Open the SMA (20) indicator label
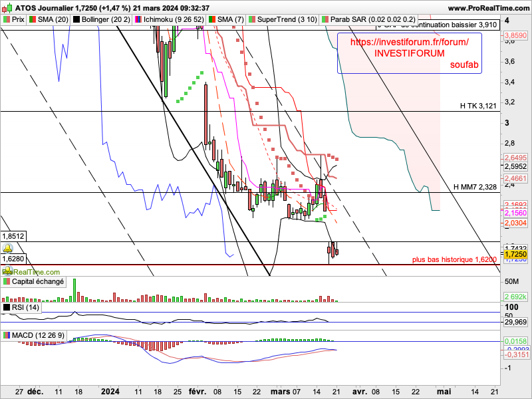The height and width of the screenshot is (399, 532). [x=49, y=19]
